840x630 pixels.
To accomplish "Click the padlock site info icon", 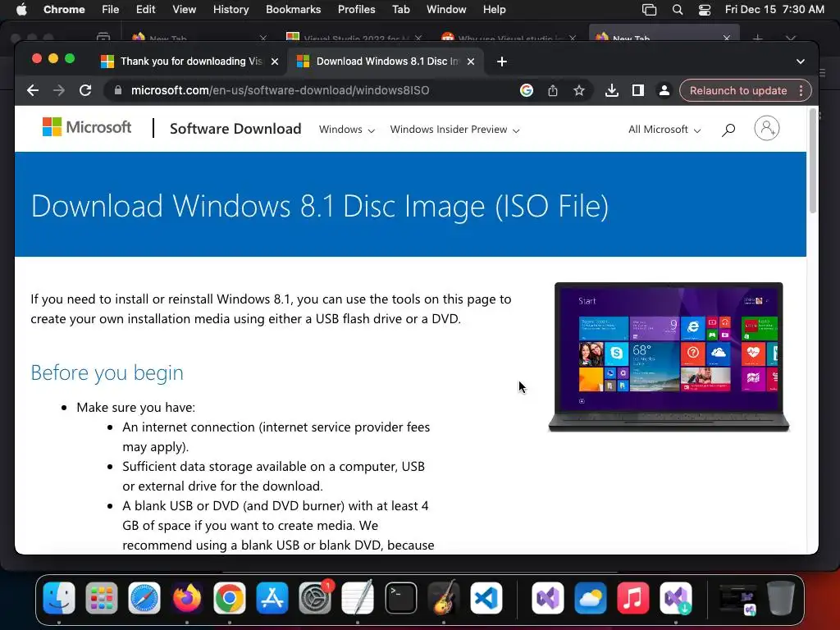I will click(x=118, y=90).
